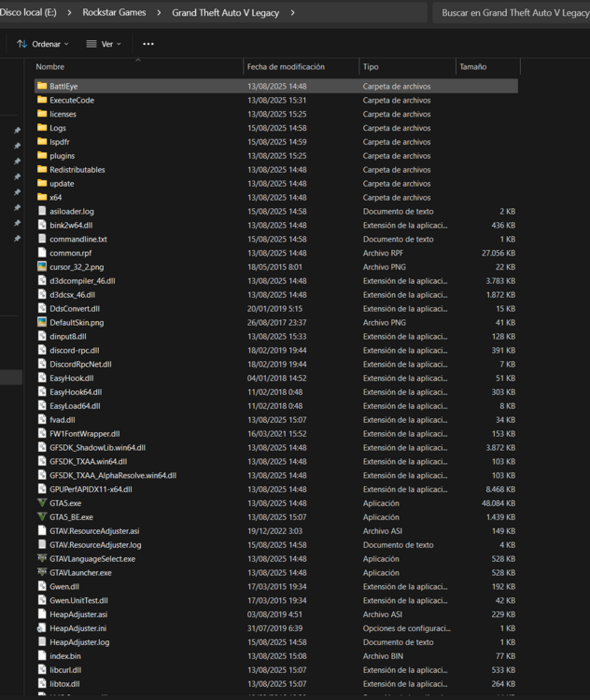Click the lspdfr folder icon

pos(42,142)
